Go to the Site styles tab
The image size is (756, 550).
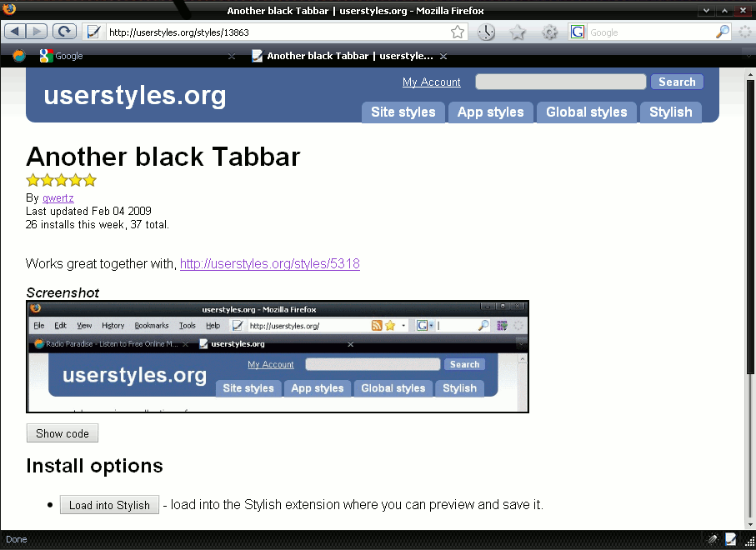pyautogui.click(x=403, y=112)
